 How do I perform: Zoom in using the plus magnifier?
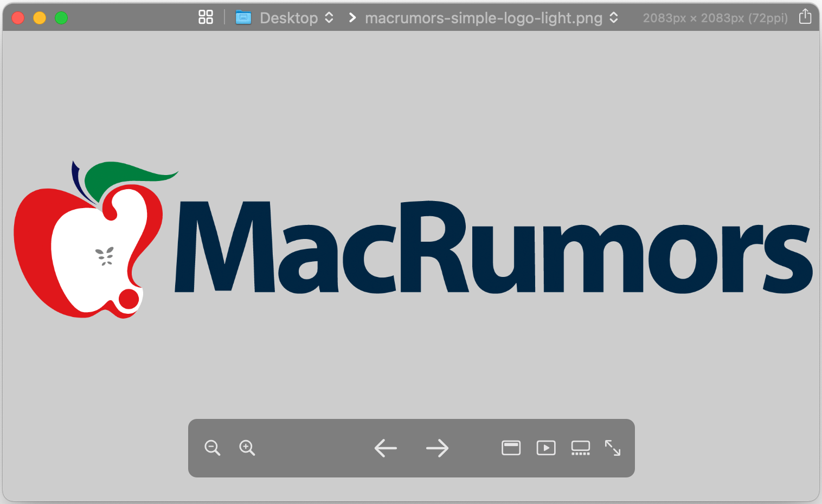point(247,448)
